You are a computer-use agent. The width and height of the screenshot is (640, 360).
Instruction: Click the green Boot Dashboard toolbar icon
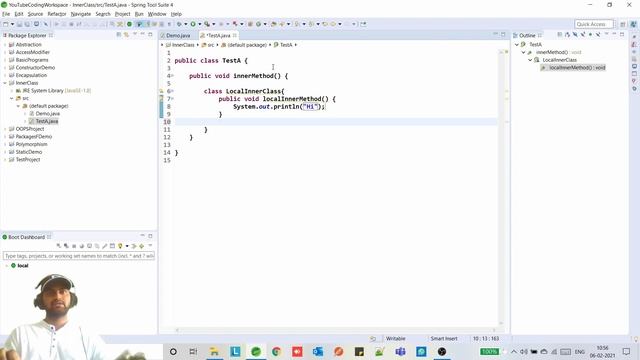(129, 24)
